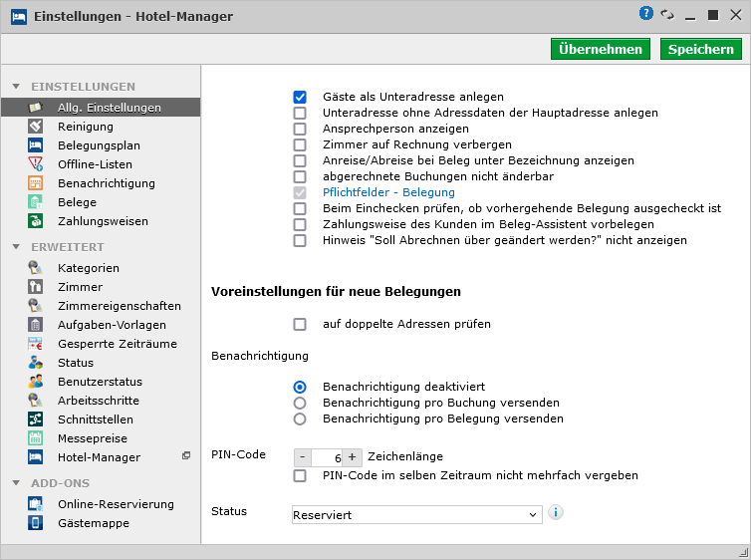The image size is (751, 560).
Task: Click the Zimmer door icon
Action: (x=36, y=286)
